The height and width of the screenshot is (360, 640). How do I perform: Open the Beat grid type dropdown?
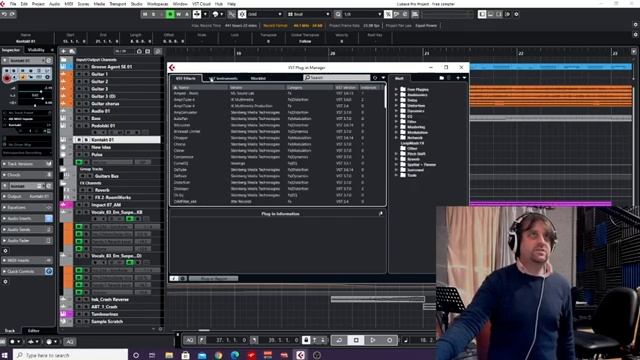[308, 14]
